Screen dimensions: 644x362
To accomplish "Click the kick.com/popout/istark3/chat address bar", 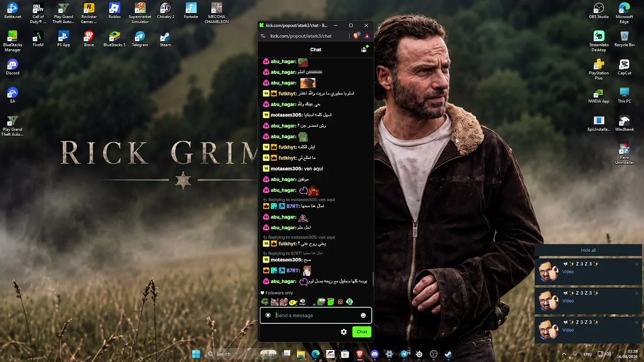I will (301, 36).
